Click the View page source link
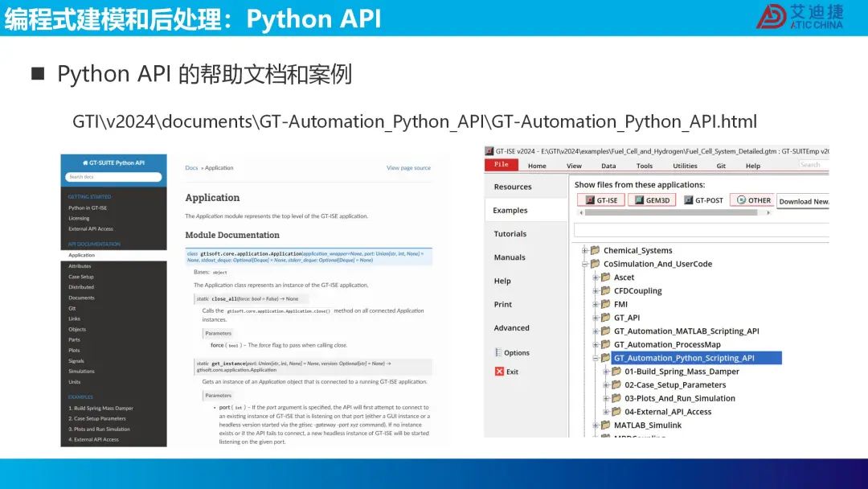The width and height of the screenshot is (868, 489). (x=408, y=168)
